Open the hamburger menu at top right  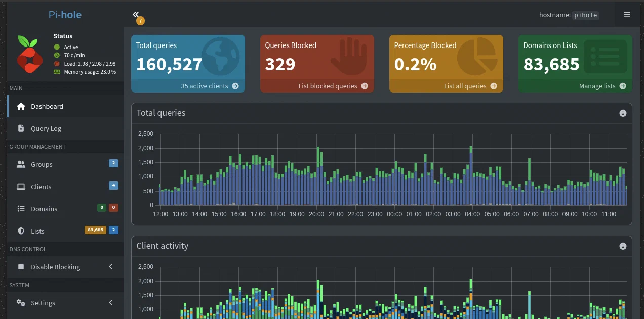[627, 15]
